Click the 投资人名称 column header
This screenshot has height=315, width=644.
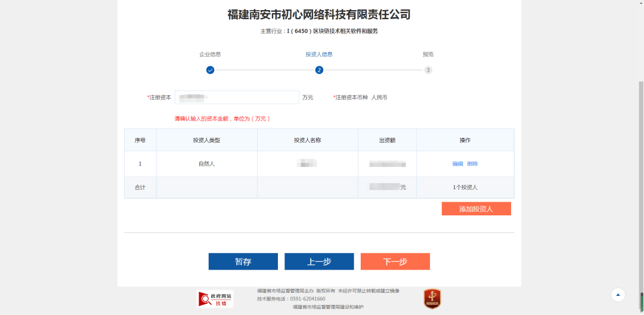[307, 140]
